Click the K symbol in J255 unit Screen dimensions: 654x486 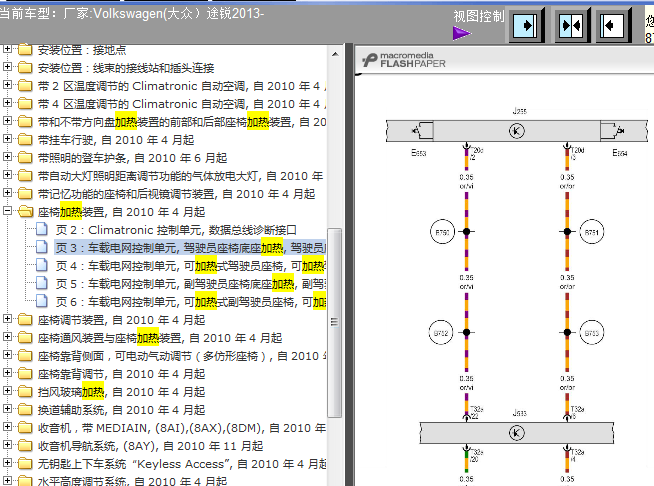point(516,131)
